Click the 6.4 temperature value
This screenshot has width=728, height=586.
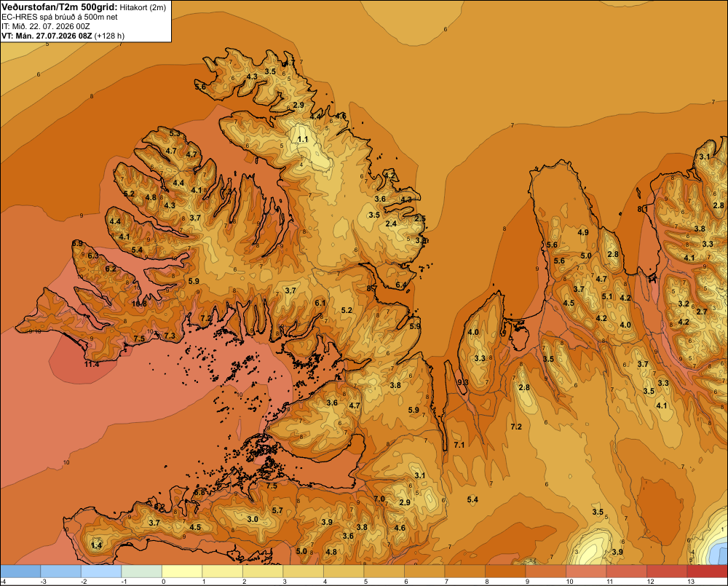point(401,285)
